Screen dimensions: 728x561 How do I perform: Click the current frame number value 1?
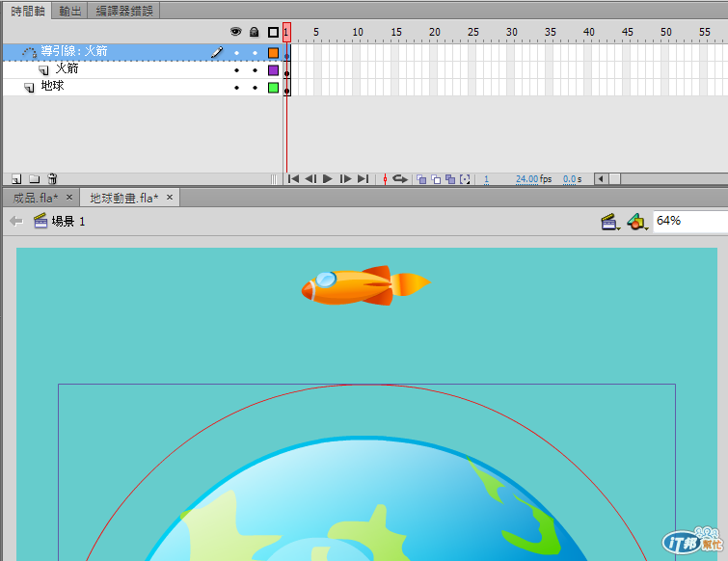[486, 179]
